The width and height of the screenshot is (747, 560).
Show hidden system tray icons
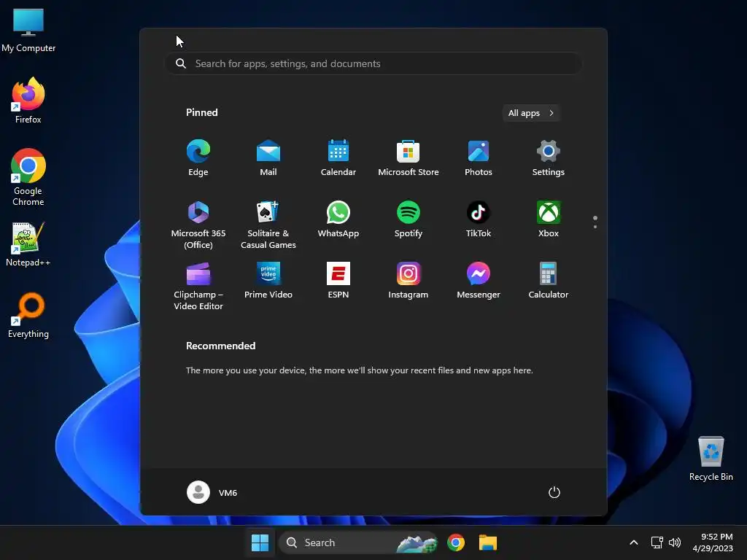coord(634,542)
